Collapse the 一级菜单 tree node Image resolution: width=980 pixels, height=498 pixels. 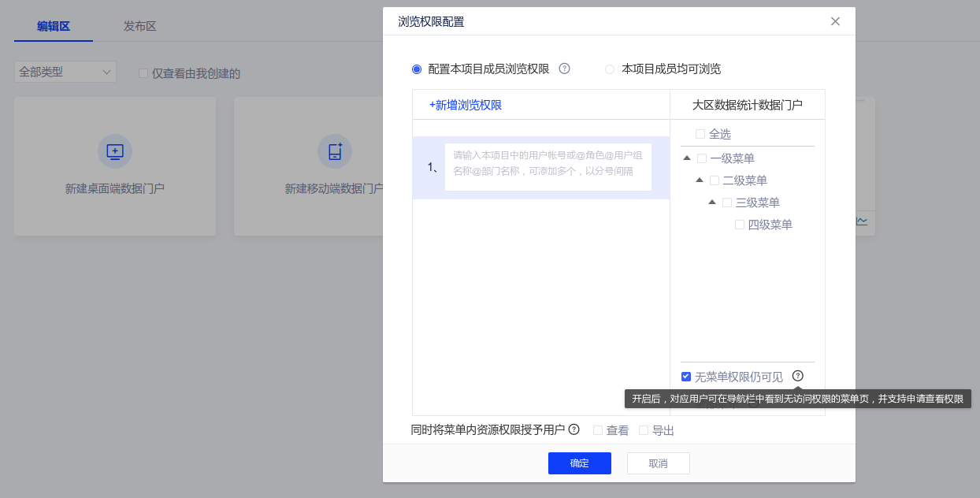tap(687, 158)
